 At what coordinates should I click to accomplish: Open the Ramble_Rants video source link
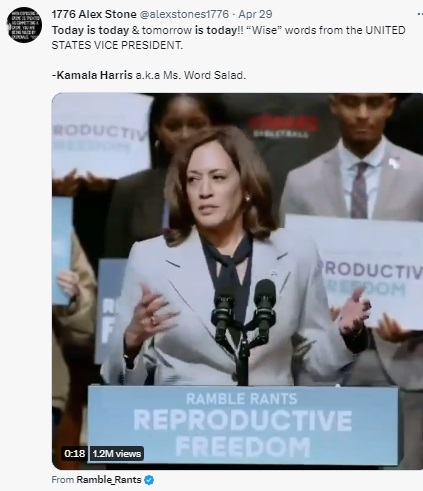pos(109,480)
